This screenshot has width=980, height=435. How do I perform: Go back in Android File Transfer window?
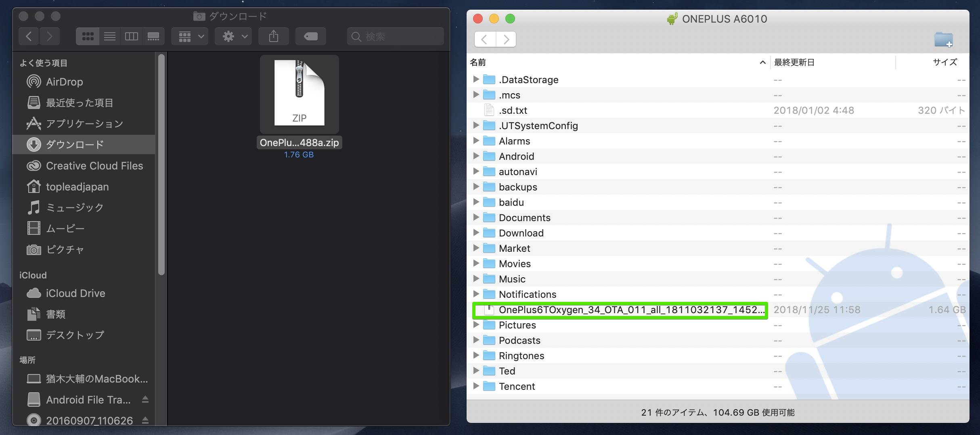point(485,40)
